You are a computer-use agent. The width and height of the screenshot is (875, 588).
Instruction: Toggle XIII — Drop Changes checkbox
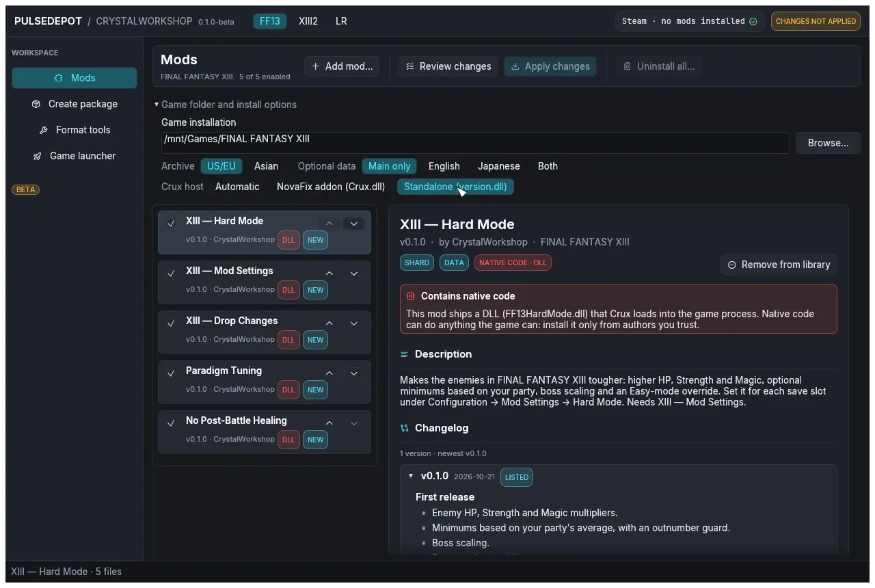pos(172,323)
